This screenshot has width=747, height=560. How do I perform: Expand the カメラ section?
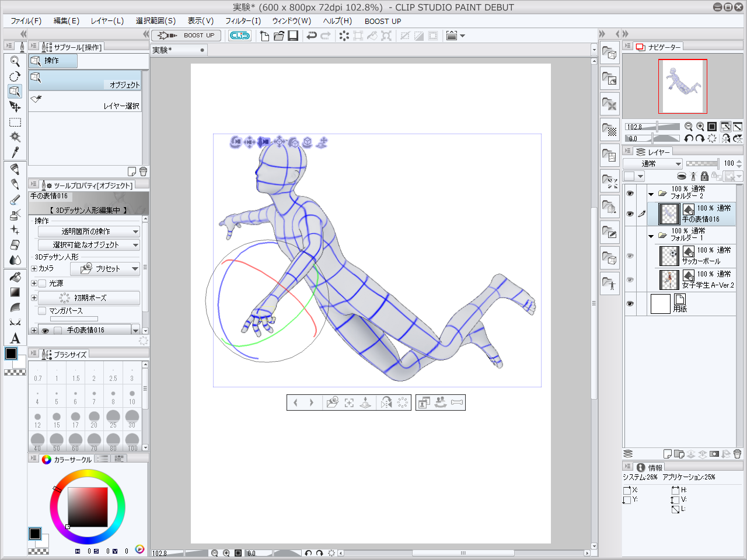coord(34,269)
